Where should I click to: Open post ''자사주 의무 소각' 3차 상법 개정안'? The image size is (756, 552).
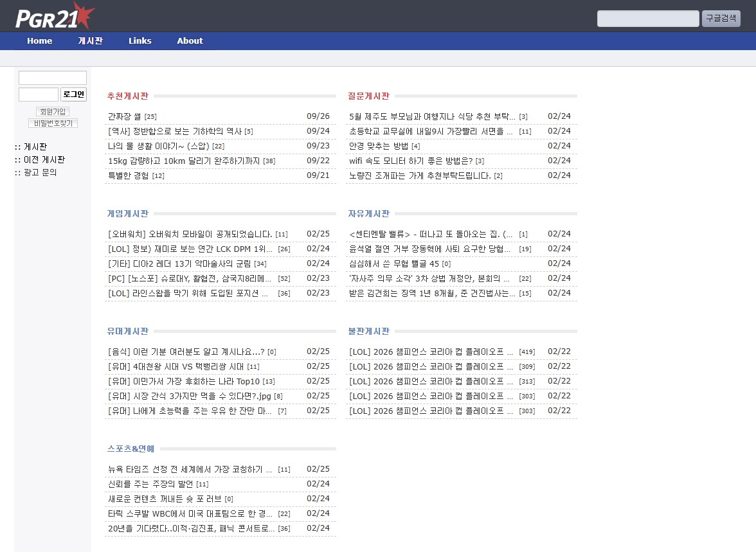tap(429, 278)
